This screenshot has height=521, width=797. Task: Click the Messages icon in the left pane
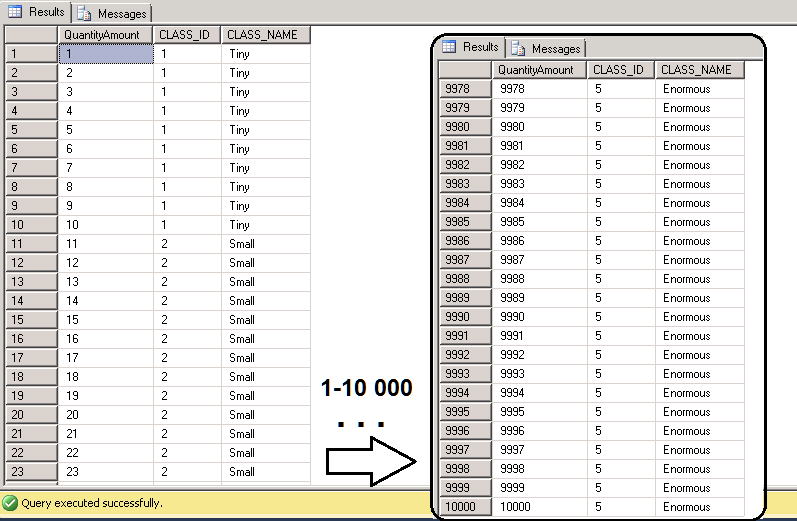tap(83, 13)
